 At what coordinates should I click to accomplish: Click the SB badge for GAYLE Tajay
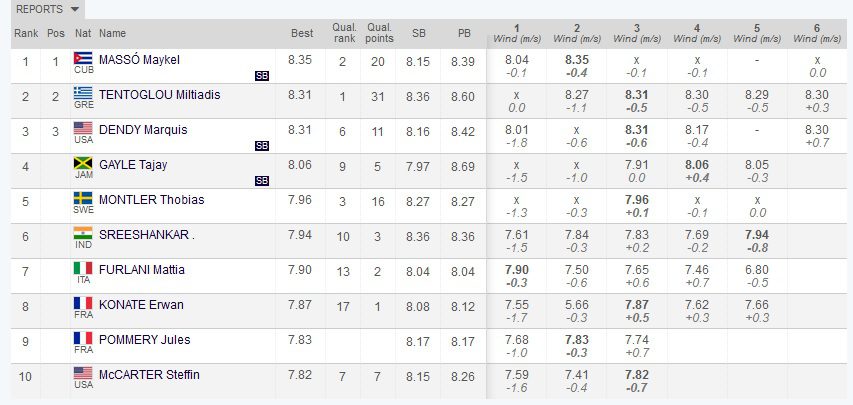click(x=262, y=181)
